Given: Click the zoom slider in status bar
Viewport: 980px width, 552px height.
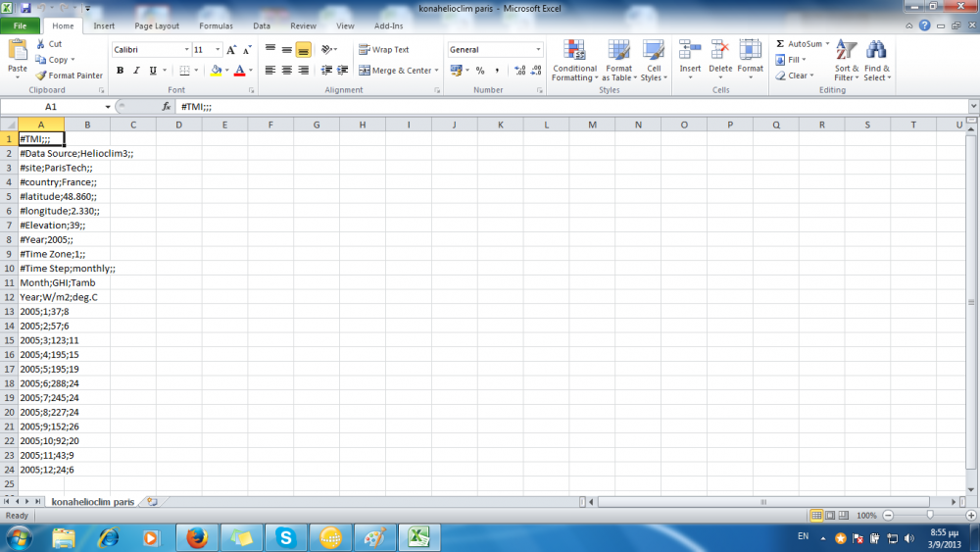Looking at the screenshot, I should [929, 515].
